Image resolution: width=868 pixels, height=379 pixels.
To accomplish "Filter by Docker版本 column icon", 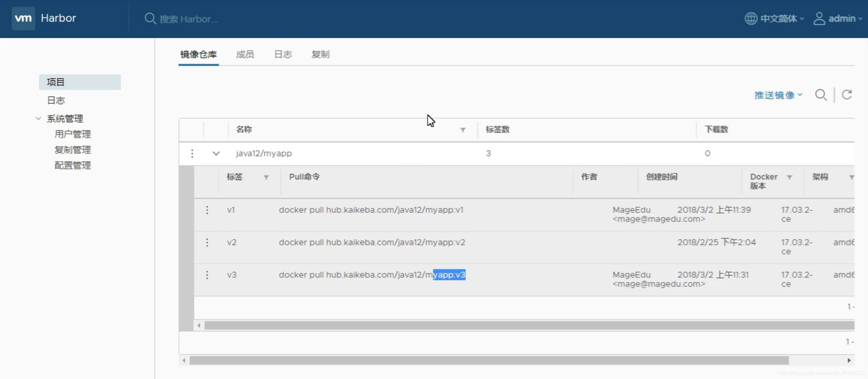I will (789, 177).
